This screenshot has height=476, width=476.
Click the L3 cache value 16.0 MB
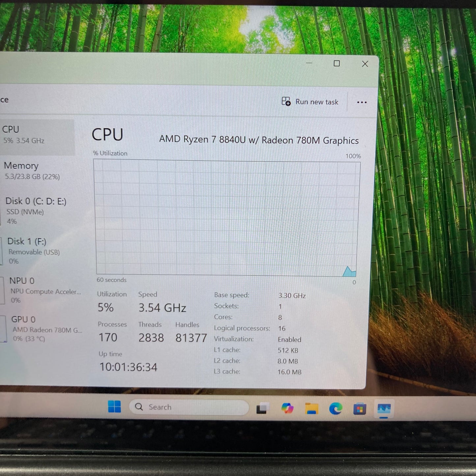(x=289, y=372)
